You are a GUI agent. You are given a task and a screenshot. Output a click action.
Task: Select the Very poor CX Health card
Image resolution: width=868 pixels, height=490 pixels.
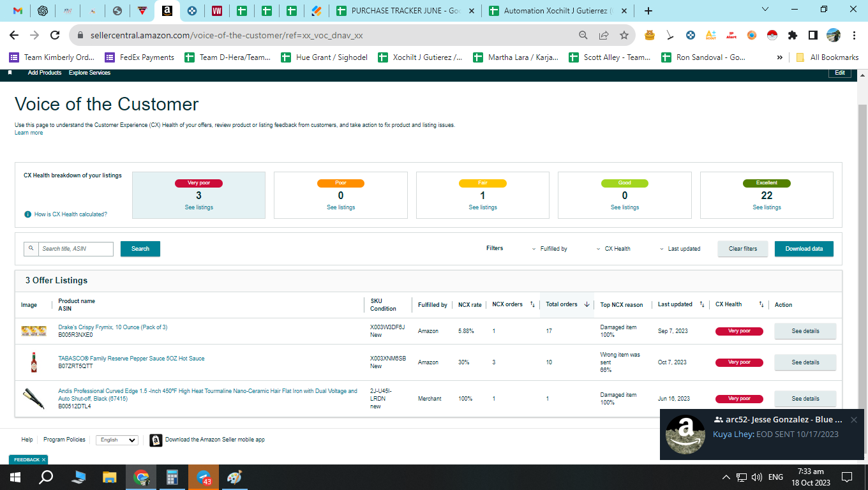click(x=198, y=195)
